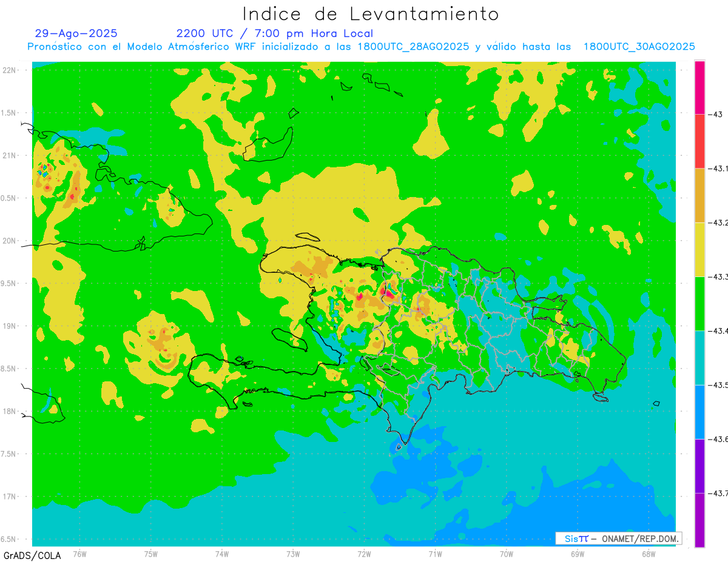Click the '73W' longitude label
The image size is (728, 562).
click(x=293, y=553)
